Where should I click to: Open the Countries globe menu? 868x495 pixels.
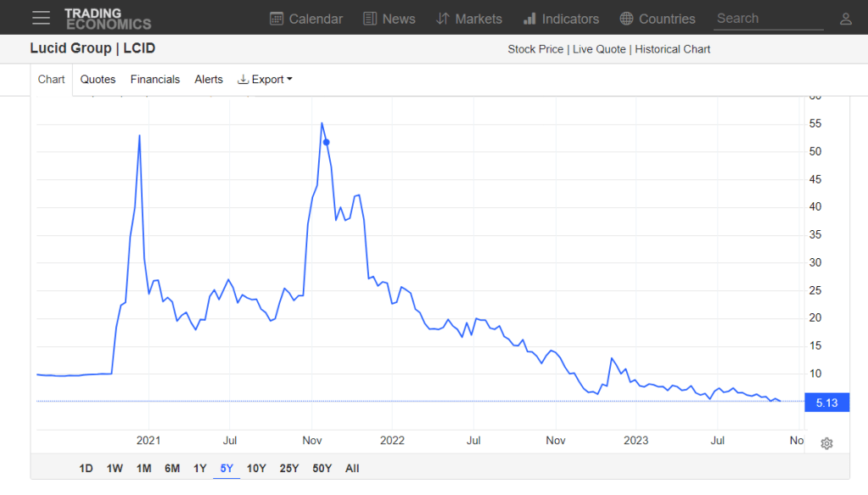point(658,19)
